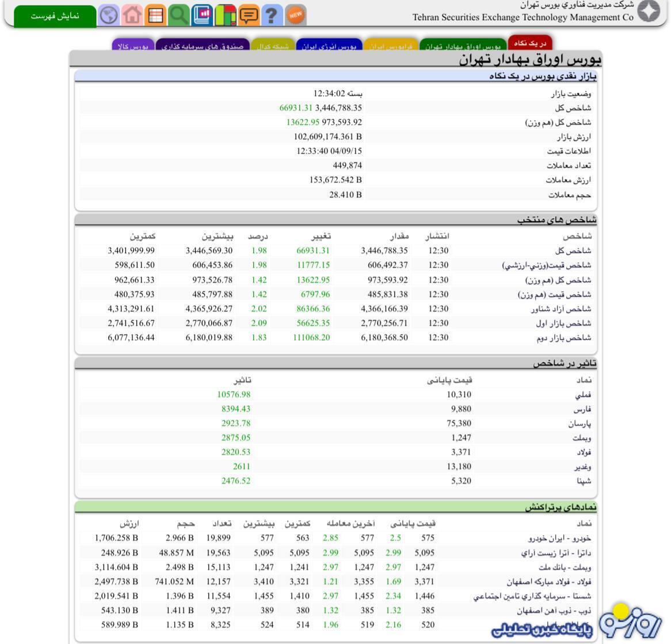The image size is (671, 644).
Task: Click the question mark help icon
Action: [272, 15]
